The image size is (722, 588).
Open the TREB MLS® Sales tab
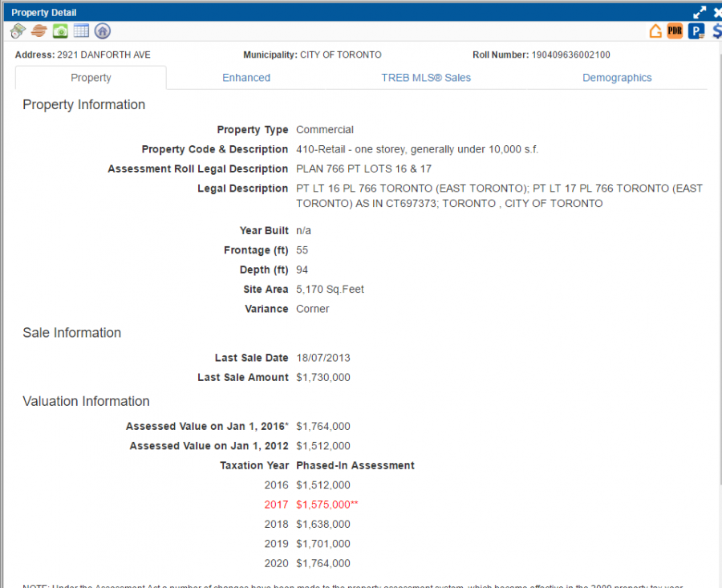click(426, 78)
